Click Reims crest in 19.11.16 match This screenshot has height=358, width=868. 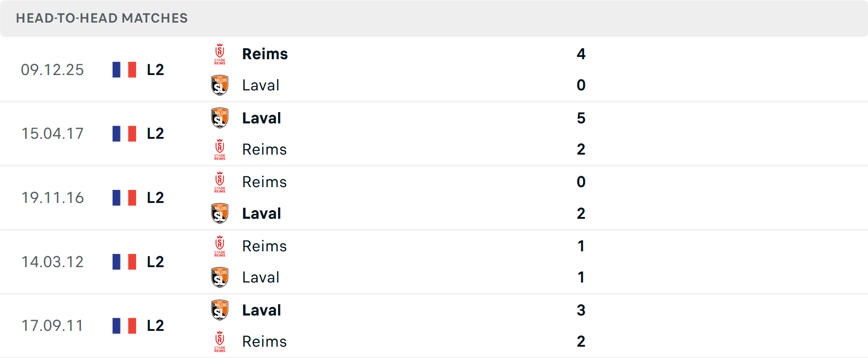tap(220, 182)
